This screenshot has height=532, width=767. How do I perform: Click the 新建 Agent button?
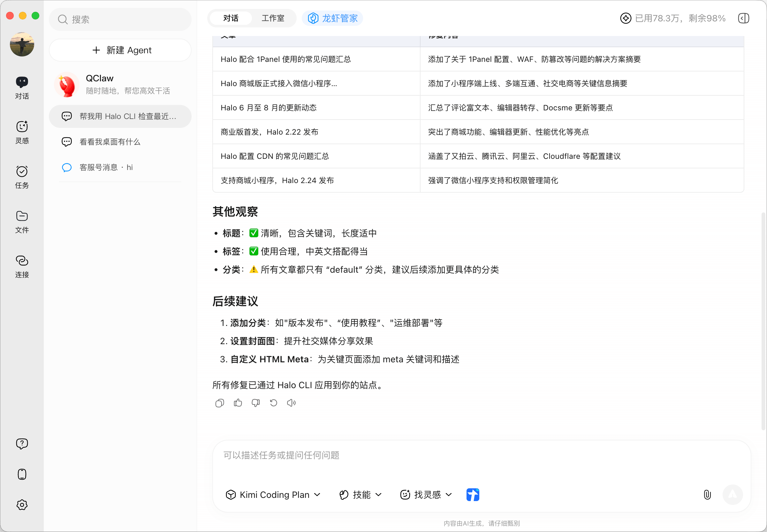pyautogui.click(x=120, y=50)
